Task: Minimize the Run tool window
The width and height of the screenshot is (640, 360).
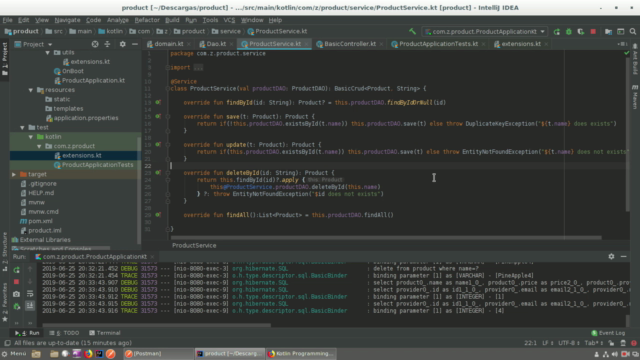Action: point(623,256)
